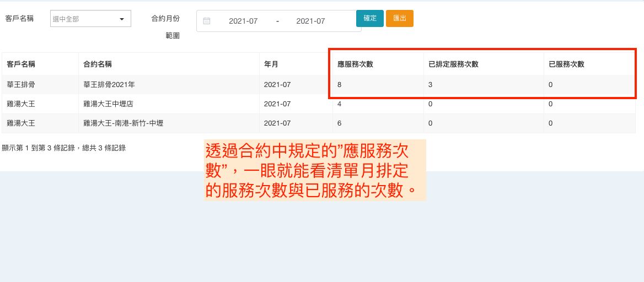This screenshot has height=282, width=644.
Task: Click value 3 under 已排定服務次數
Action: [x=431, y=85]
